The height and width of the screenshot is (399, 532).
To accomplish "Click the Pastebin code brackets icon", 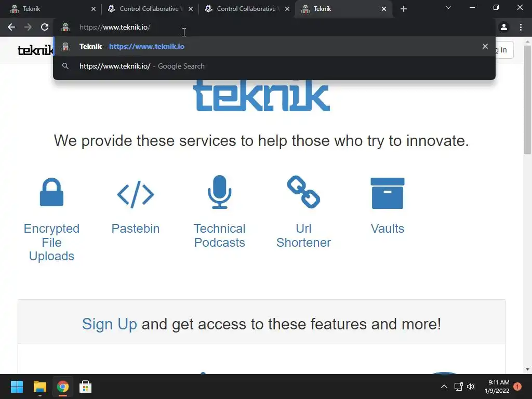I will (x=136, y=194).
